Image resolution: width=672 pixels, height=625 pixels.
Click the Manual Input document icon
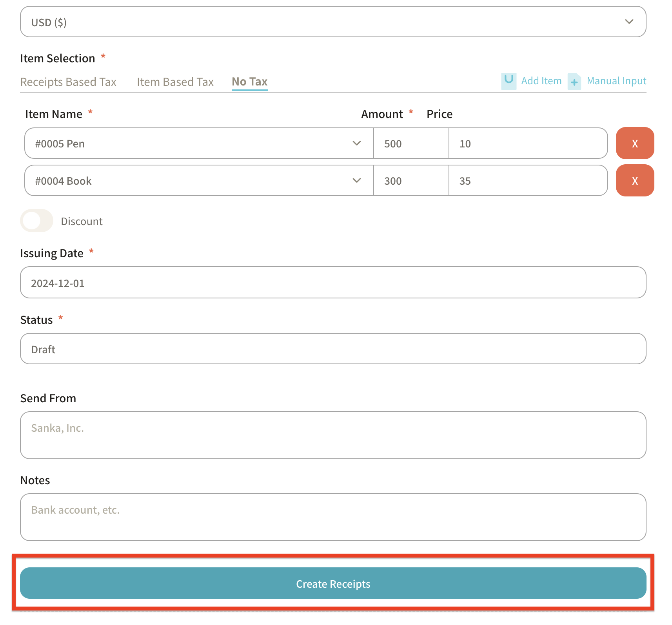574,82
